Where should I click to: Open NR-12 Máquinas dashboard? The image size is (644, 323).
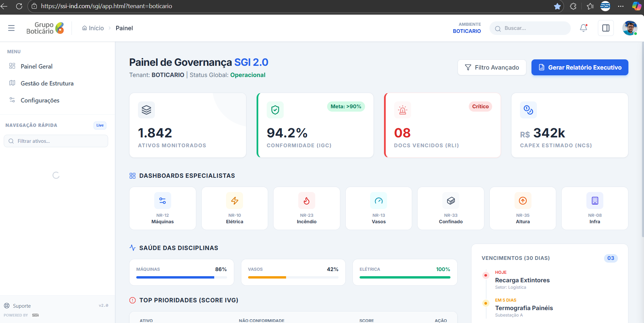(x=163, y=208)
